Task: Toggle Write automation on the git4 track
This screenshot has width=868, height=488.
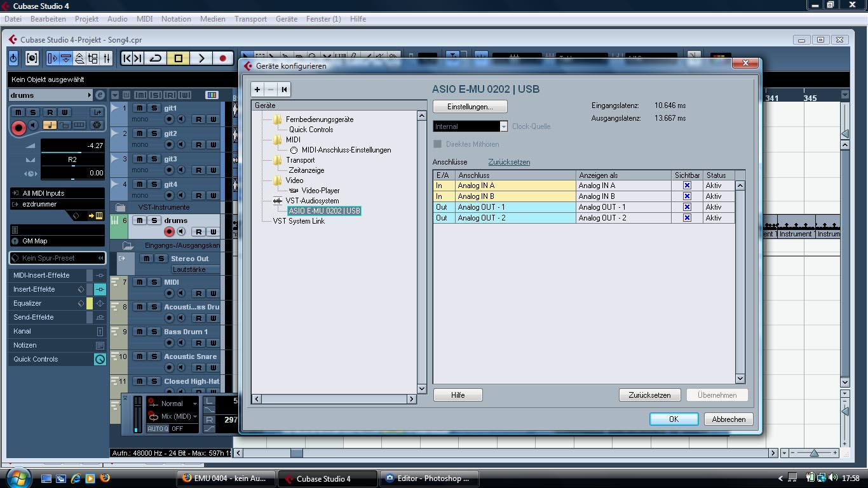Action: [x=214, y=195]
